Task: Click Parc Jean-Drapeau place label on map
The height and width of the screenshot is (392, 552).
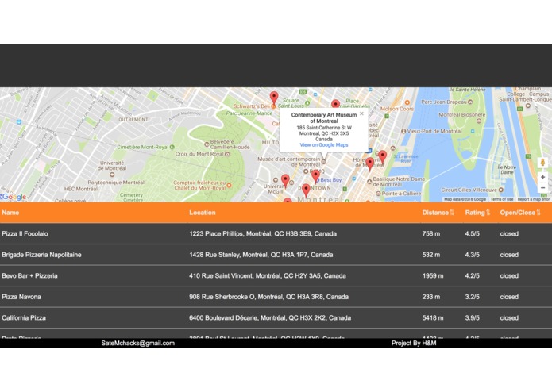Action: point(444,102)
